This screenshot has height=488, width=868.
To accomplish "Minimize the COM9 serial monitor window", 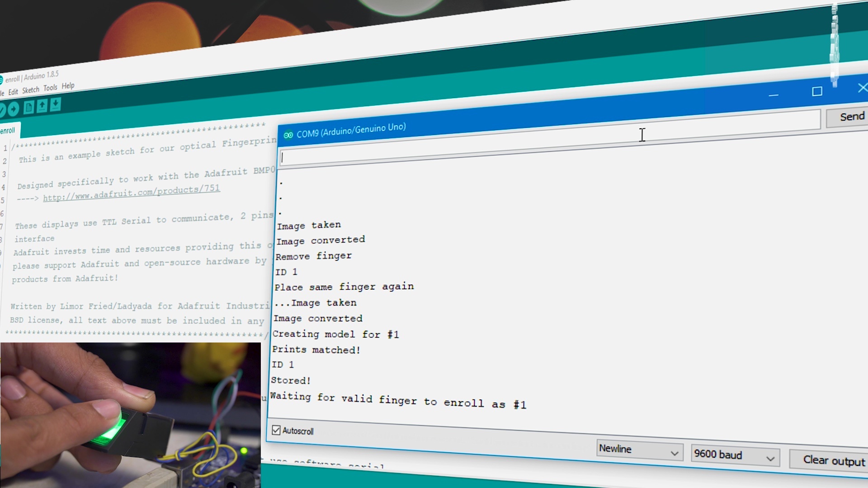I will coord(774,95).
